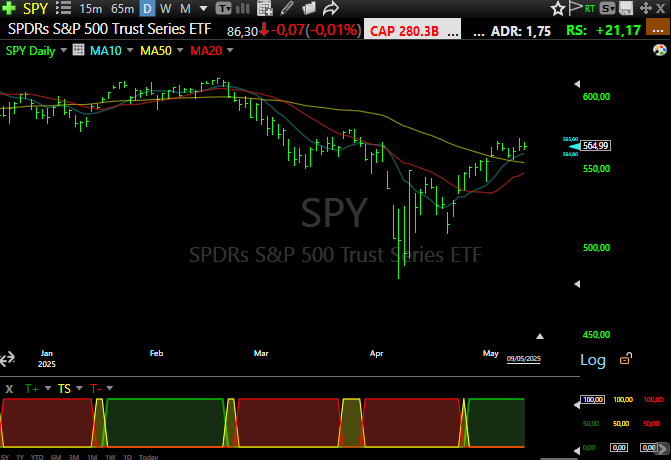Screen dimensions: 671x460
Task: Select the 3M range tab
Action: (74, 457)
